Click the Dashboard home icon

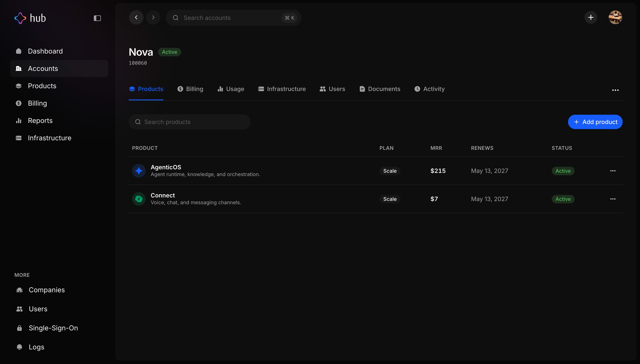point(19,51)
